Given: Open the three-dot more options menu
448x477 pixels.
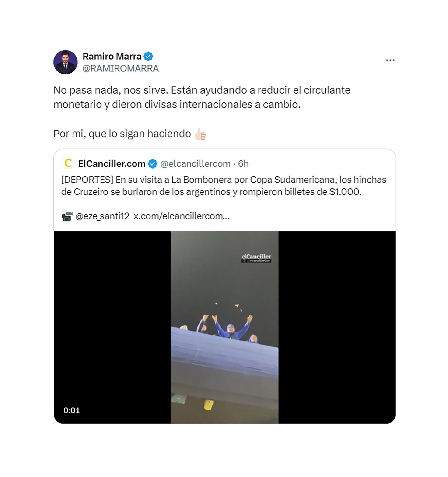Looking at the screenshot, I should coord(390,60).
